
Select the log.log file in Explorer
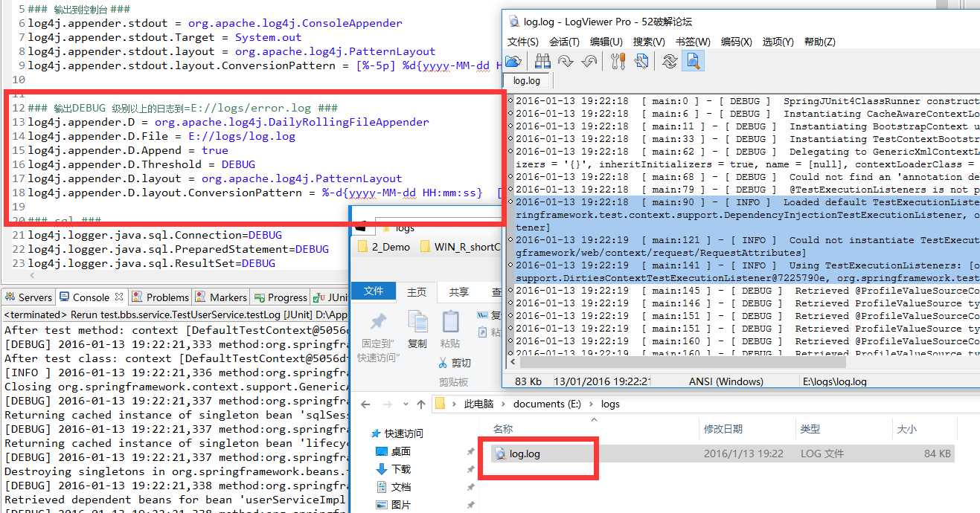[723, 454]
